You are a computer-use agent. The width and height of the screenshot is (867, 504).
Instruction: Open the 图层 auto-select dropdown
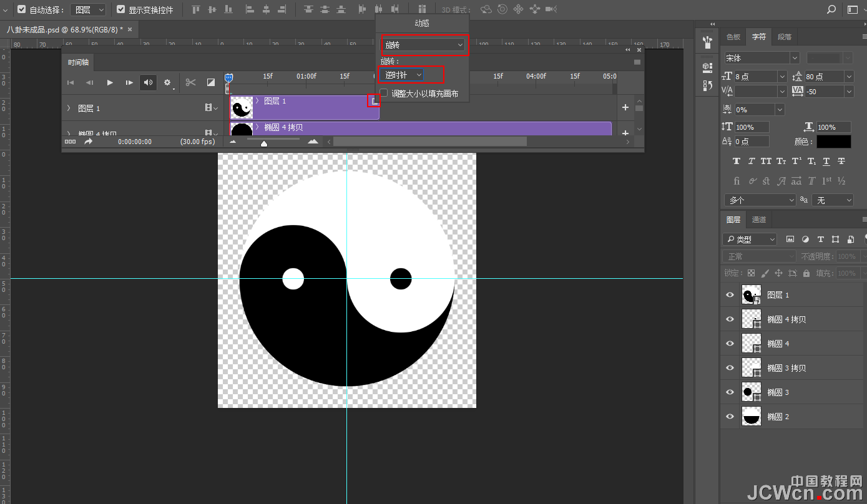88,10
